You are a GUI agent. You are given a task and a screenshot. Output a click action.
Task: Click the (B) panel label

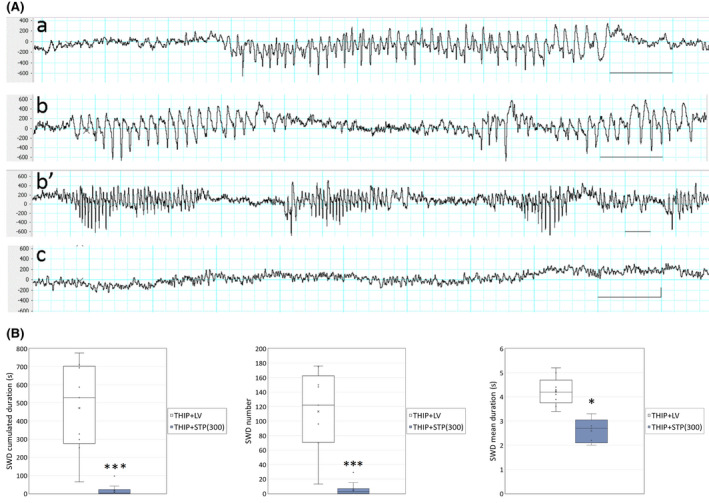[x=15, y=334]
